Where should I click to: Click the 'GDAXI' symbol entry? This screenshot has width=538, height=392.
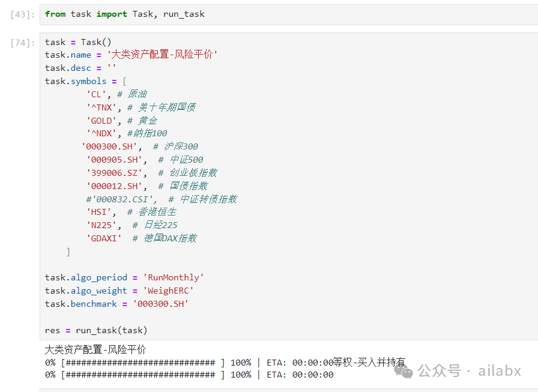coord(104,238)
